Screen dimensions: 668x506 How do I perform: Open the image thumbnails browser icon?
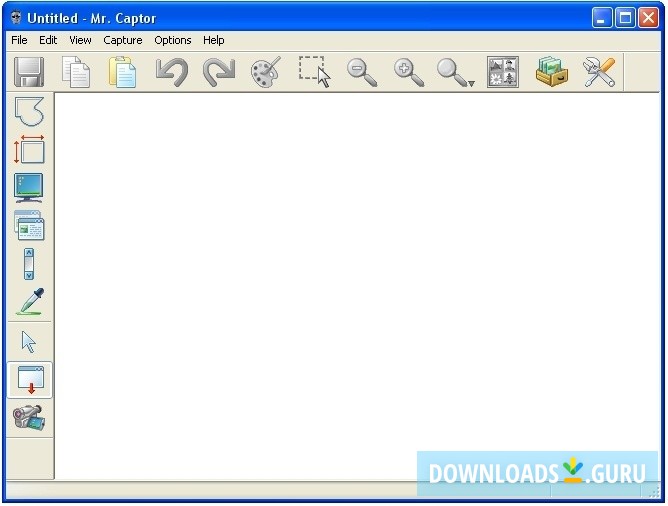(503, 72)
